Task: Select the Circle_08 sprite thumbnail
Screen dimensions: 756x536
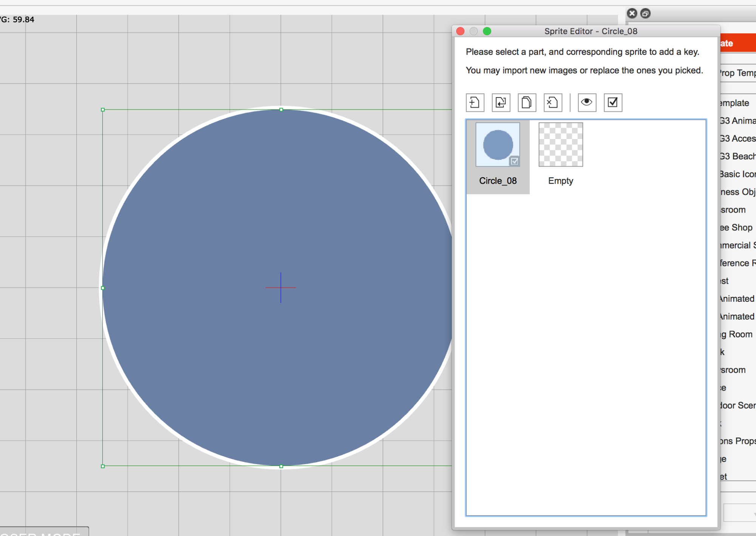Action: pyautogui.click(x=498, y=145)
